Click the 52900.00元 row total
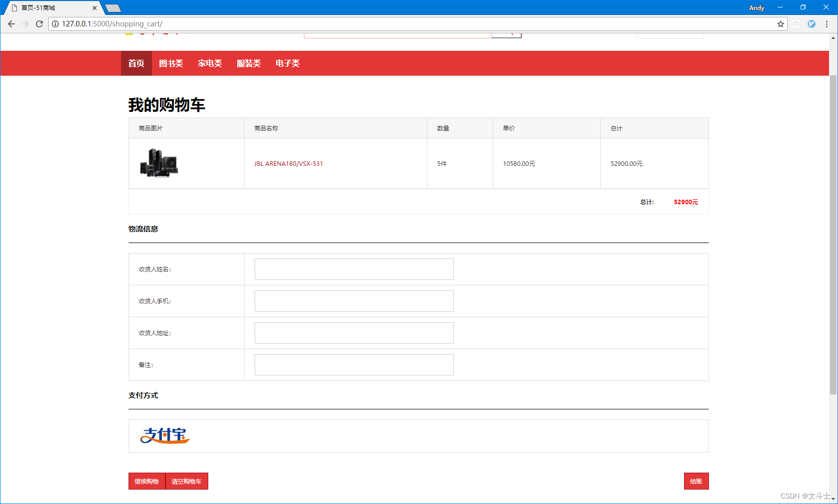The height and width of the screenshot is (504, 838). click(626, 163)
